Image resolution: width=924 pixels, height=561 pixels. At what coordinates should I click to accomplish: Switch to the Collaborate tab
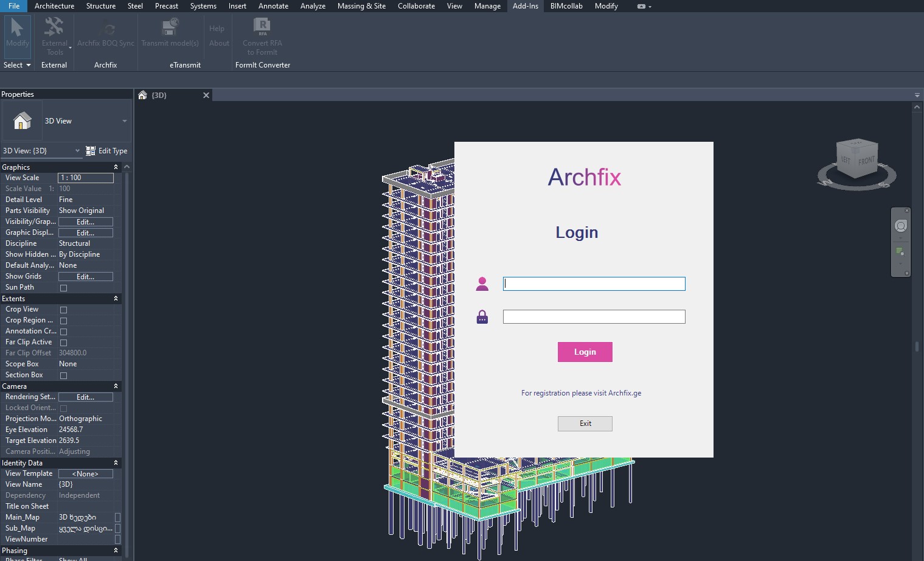(416, 6)
